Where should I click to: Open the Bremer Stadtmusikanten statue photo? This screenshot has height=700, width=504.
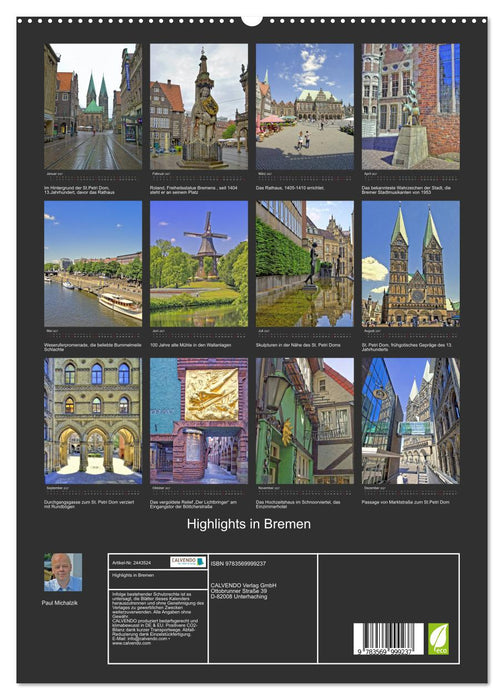[411, 106]
